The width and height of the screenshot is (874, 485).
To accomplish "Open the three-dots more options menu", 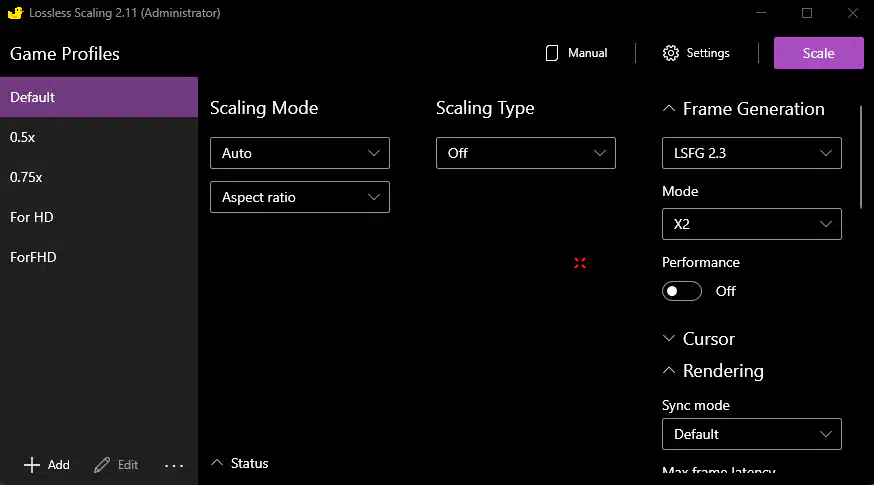I will [x=174, y=465].
